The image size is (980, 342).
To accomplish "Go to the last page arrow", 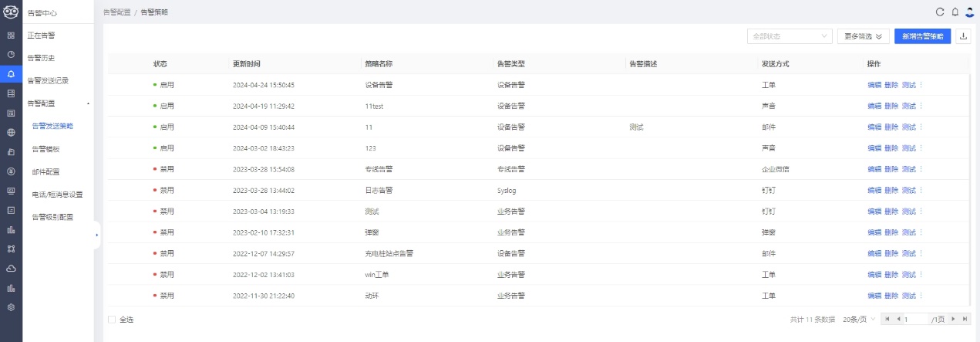I will coord(965,319).
